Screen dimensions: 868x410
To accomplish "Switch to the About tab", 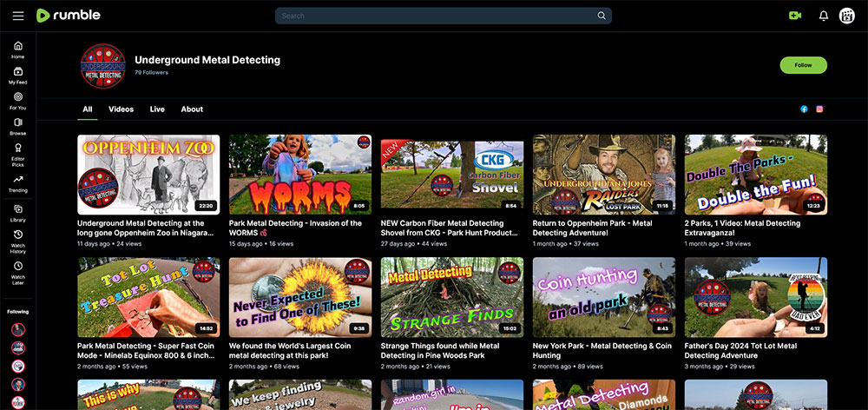I will click(192, 109).
